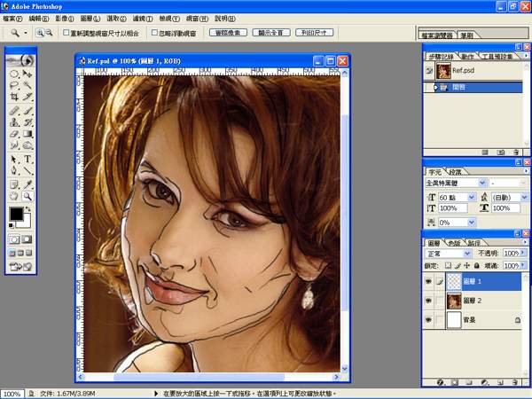Open 檔案 menu
Image resolution: width=532 pixels, height=399 pixels.
(12, 19)
